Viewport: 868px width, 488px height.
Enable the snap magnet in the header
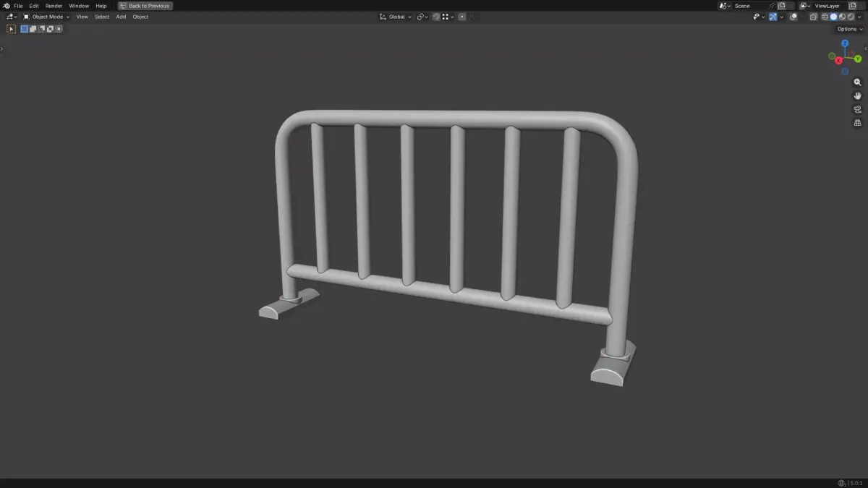[x=436, y=17]
